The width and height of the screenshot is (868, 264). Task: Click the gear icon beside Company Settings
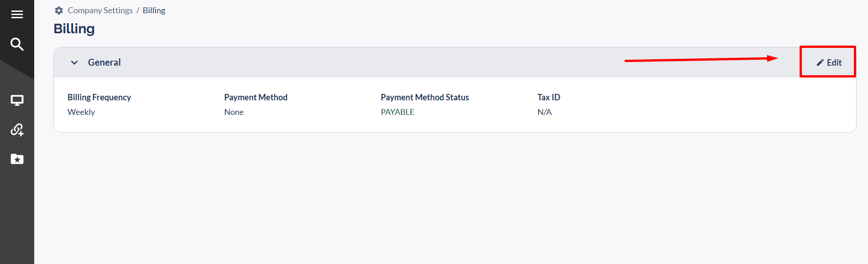(59, 10)
